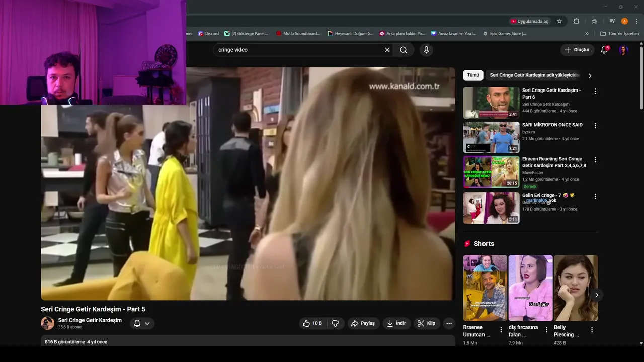Open Seri Cringe Getir Kardeşim channel name link
Viewport: 644px width, 362px height.
(x=90, y=320)
